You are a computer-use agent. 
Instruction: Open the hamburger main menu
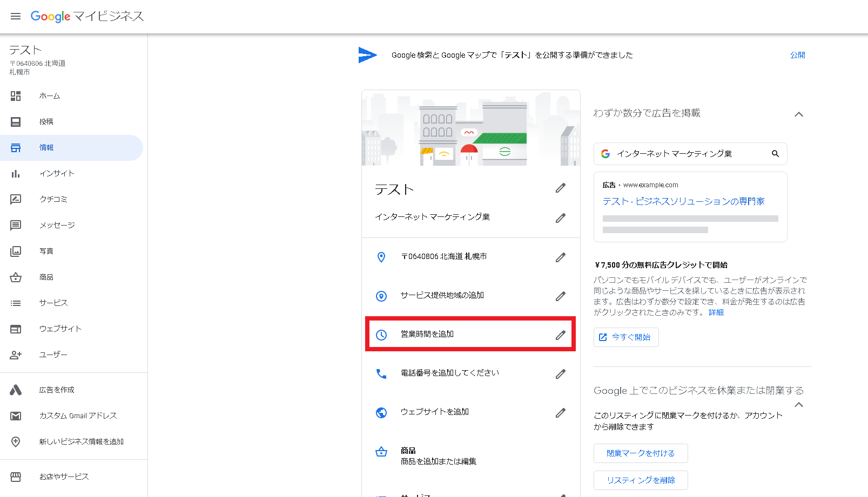point(16,16)
